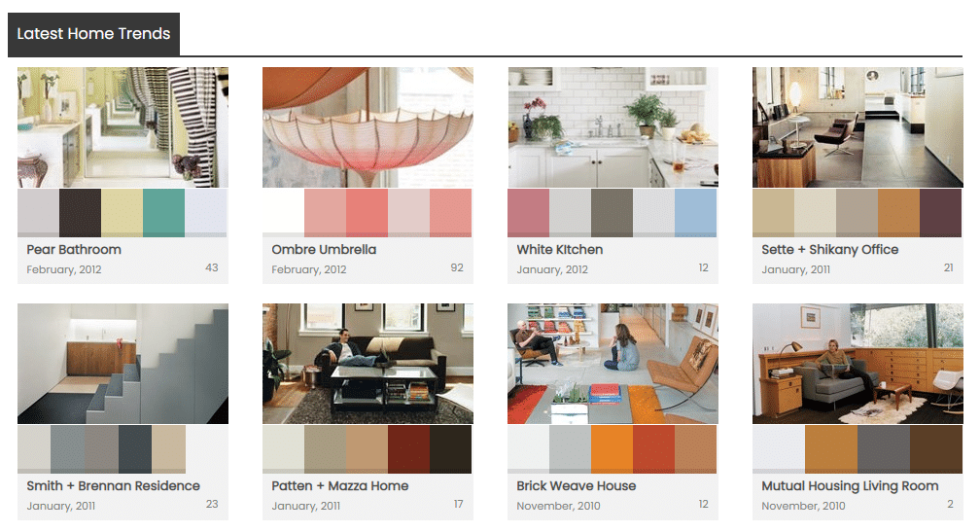
Task: Pick the dark gray swatch under Mutual Housing Living Room
Action: click(884, 449)
